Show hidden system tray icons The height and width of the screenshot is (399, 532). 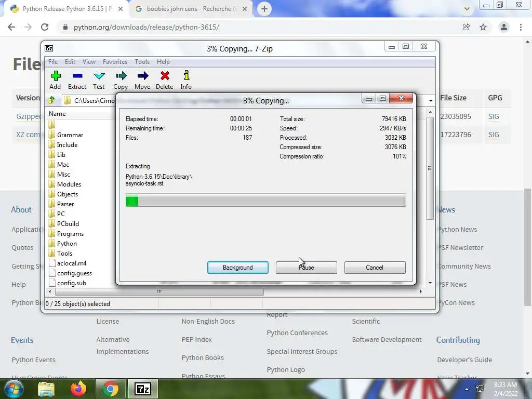[467, 389]
